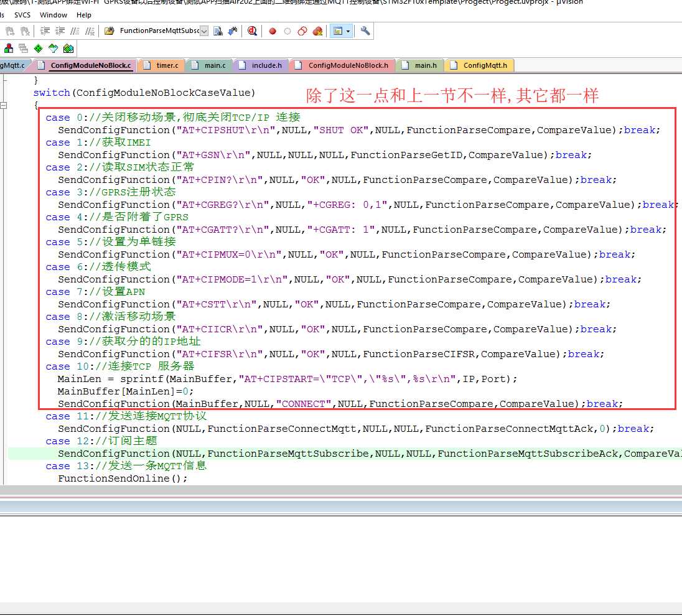Click ConfigModuleNoBlockCaseValue in the switch statement
The height and width of the screenshot is (616, 682).
coord(163,93)
